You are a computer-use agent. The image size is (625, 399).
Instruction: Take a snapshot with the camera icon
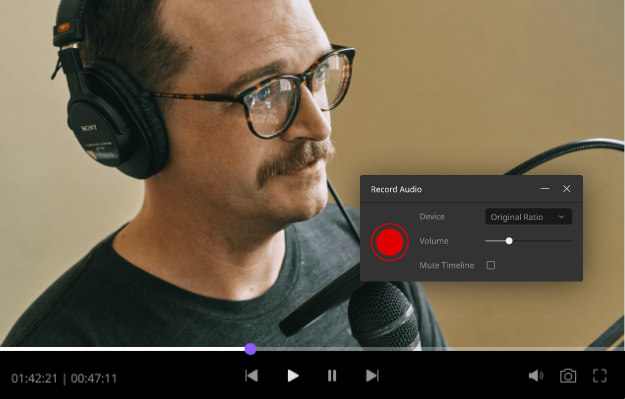click(568, 375)
